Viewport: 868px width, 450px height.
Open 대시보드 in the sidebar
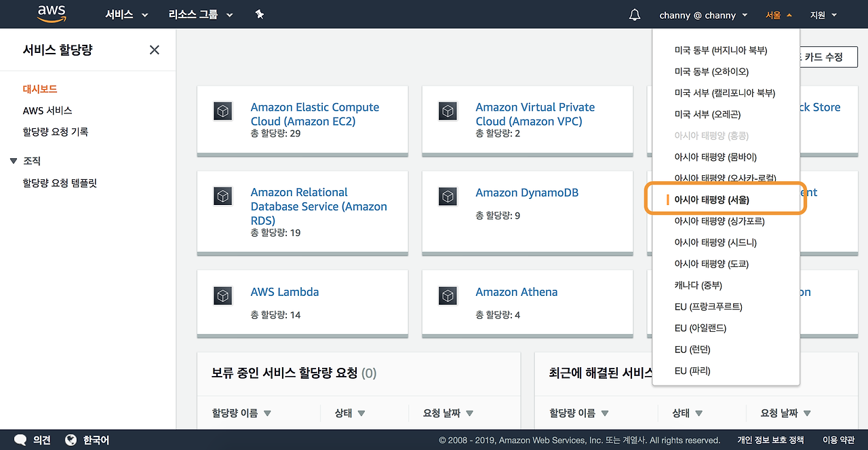[x=40, y=89]
